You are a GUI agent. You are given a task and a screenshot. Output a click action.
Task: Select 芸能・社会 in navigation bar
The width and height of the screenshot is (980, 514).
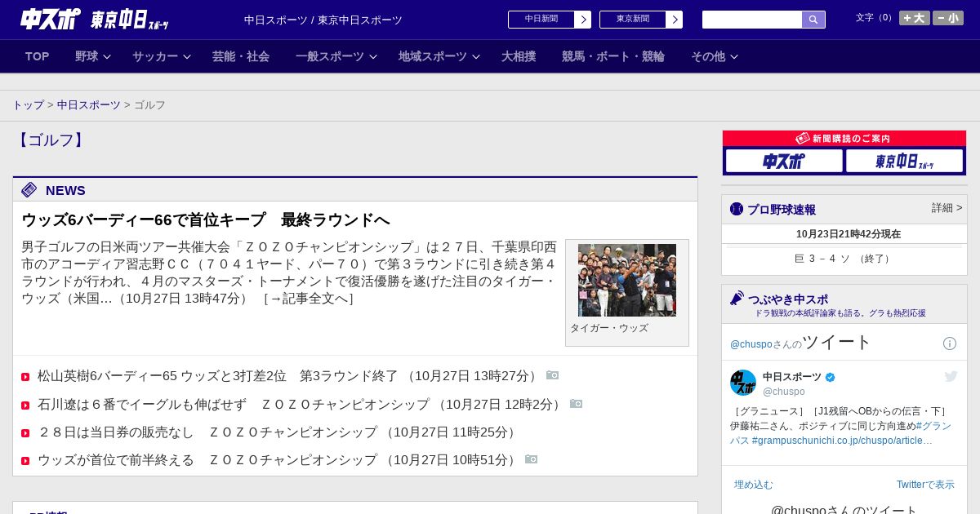click(x=241, y=56)
